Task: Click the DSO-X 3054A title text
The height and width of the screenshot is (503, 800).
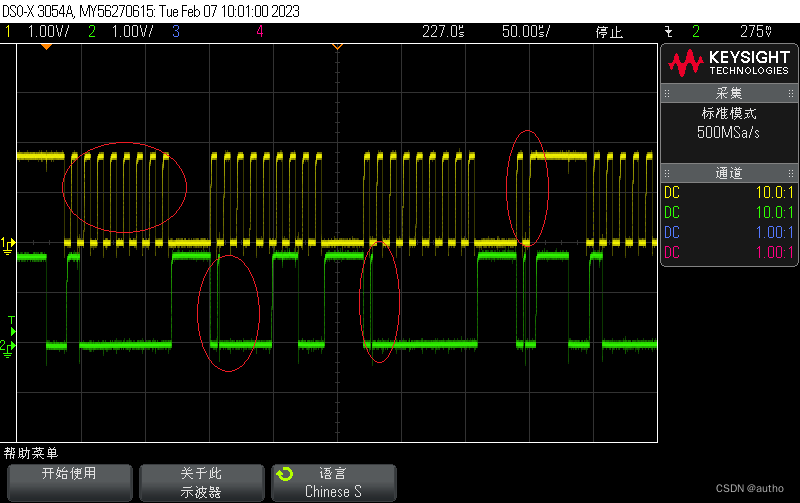Action: coord(151,11)
